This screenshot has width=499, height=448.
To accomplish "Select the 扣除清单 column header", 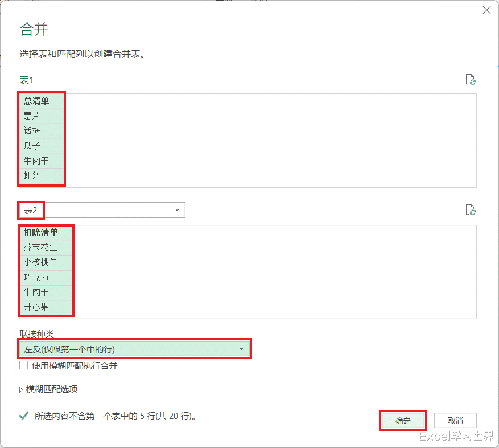I will tap(40, 232).
